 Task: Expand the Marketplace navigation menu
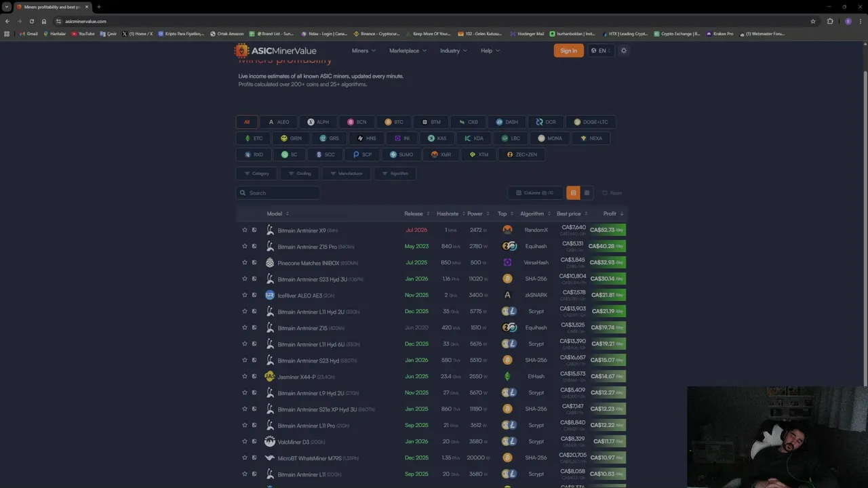[408, 50]
